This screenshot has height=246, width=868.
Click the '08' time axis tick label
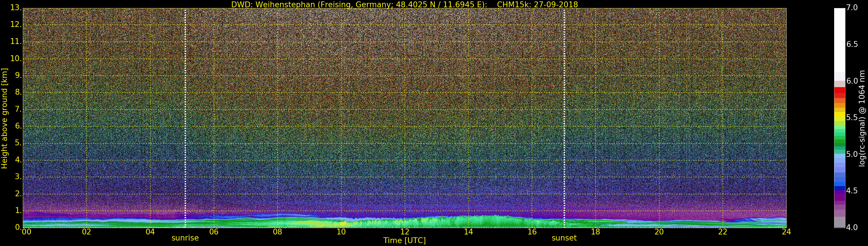coord(277,232)
